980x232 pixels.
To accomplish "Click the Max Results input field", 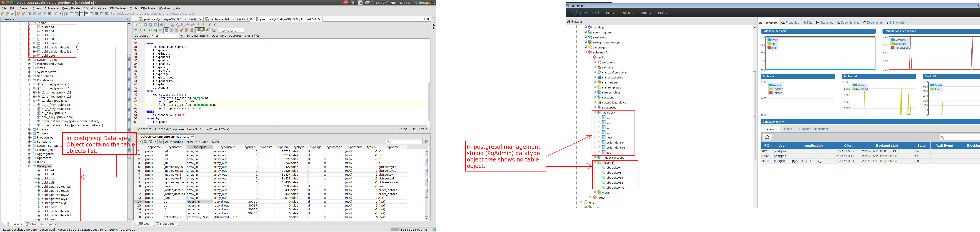I will 231,30.
